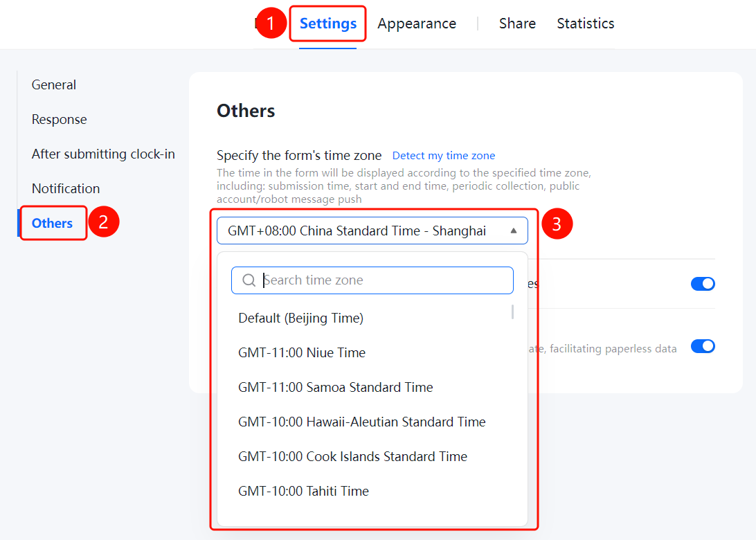756x540 pixels.
Task: Click the magnifier icon in time zone search
Action: [249, 280]
